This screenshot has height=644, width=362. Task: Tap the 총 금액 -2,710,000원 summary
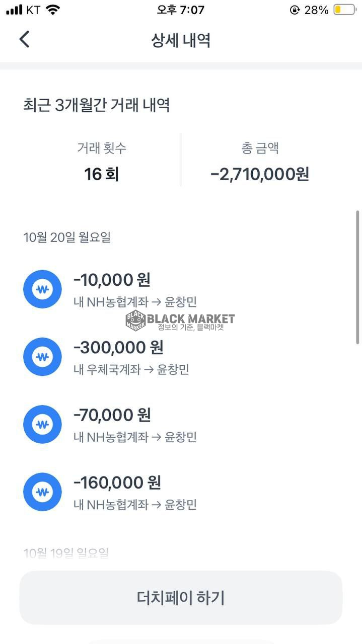(260, 161)
